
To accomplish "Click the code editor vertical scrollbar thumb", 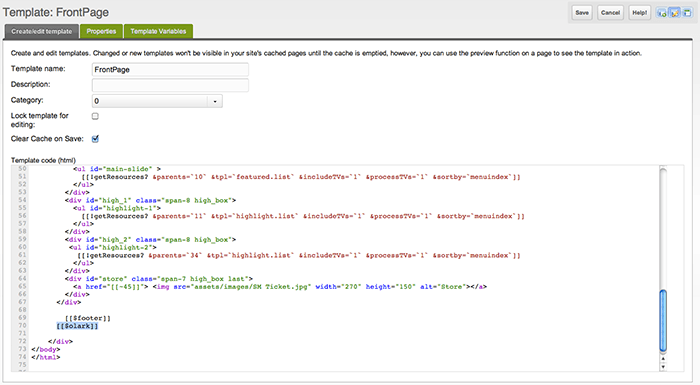I will click(663, 321).
